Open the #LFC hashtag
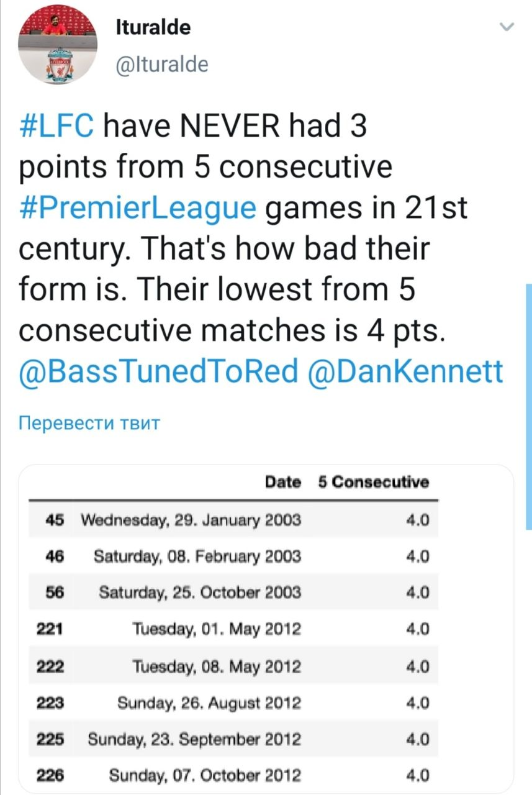532x795 pixels. coord(57,128)
